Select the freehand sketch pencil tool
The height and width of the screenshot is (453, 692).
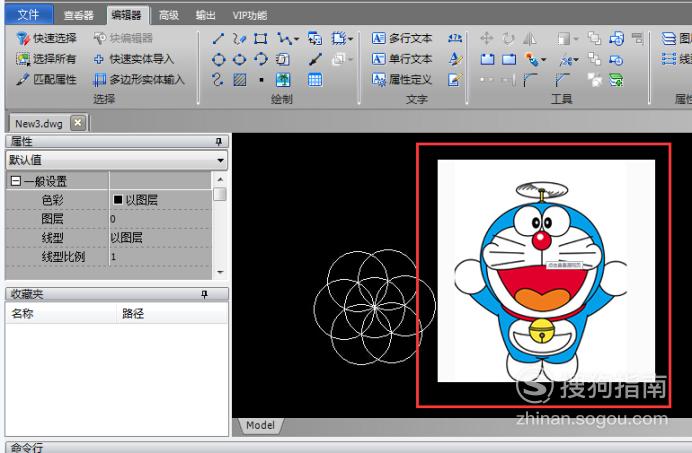(x=239, y=38)
